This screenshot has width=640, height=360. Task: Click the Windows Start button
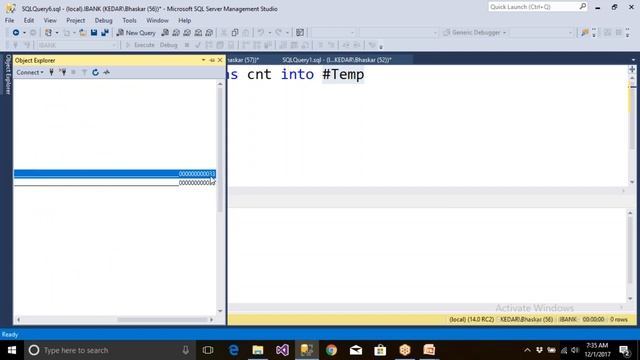(12, 350)
